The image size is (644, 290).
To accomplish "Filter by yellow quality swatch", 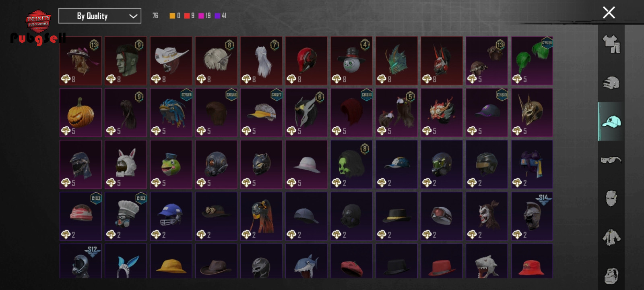I will pyautogui.click(x=172, y=16).
